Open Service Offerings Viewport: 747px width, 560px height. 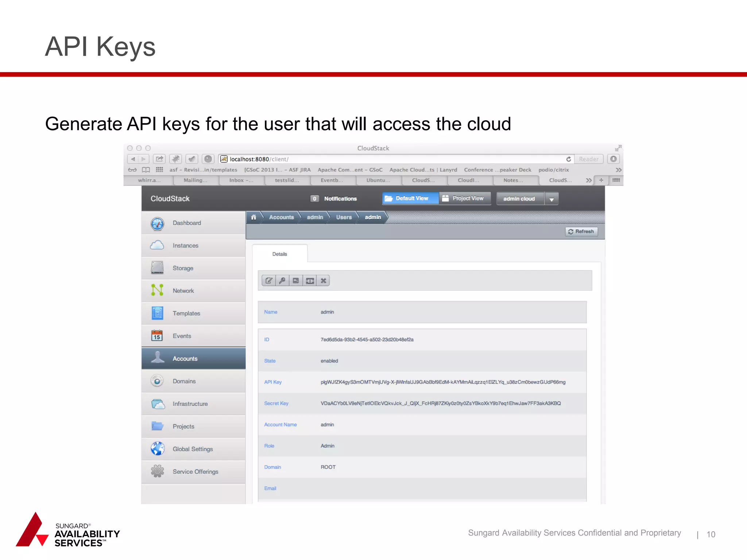click(x=193, y=471)
